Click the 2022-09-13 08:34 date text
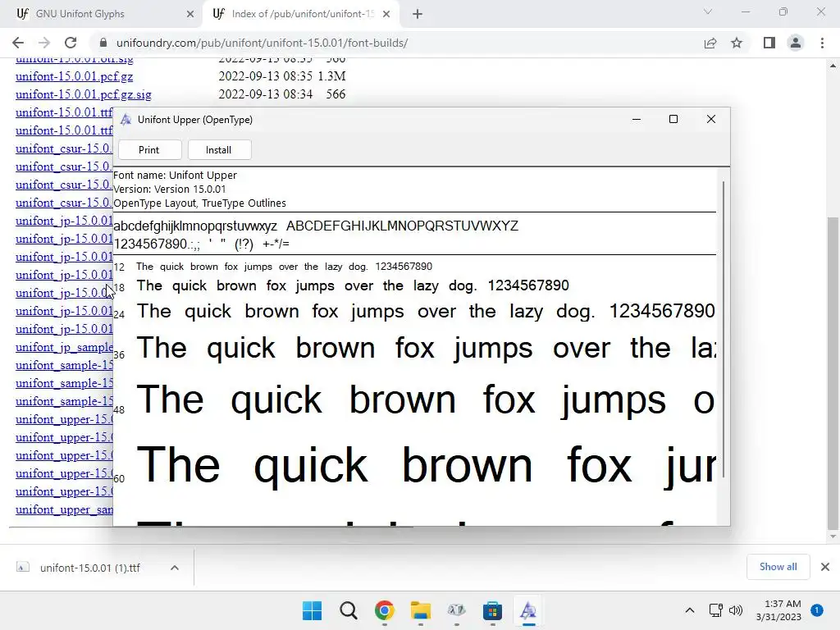 pyautogui.click(x=265, y=94)
